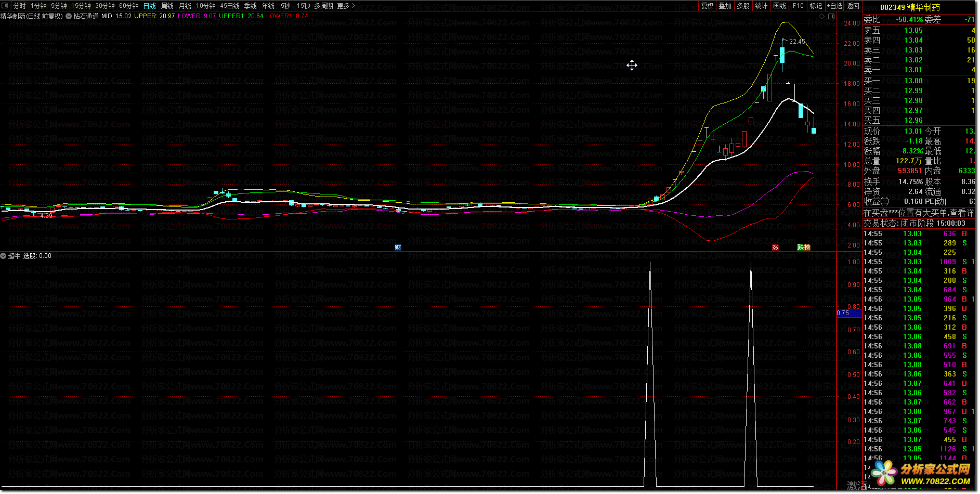Click the UPPER: 20.97 indicator value
Viewport: 980px width, 494px height.
[154, 16]
